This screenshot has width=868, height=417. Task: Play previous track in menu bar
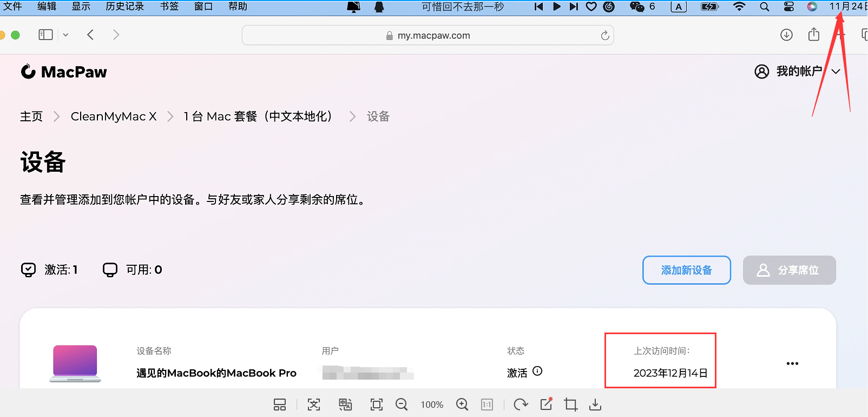tap(538, 6)
